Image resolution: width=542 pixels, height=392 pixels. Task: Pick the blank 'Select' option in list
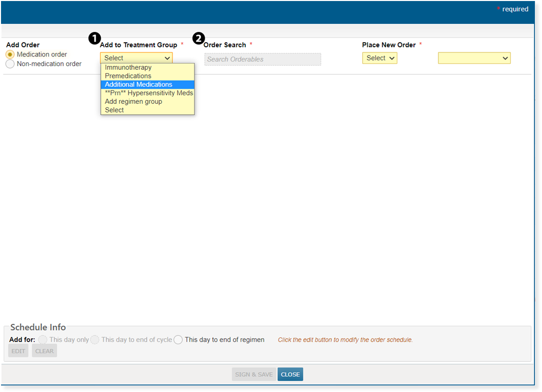pyautogui.click(x=115, y=110)
